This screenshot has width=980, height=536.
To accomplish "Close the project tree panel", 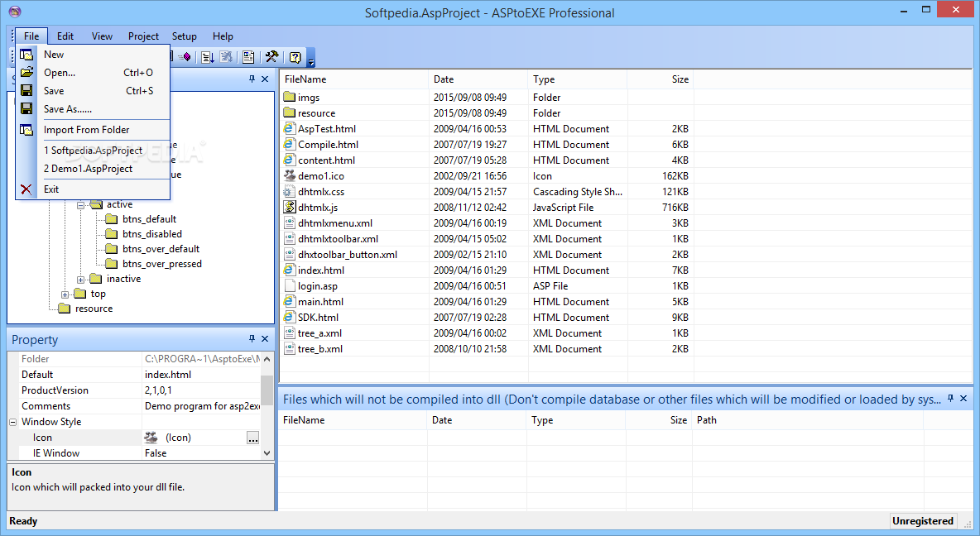I will (265, 79).
